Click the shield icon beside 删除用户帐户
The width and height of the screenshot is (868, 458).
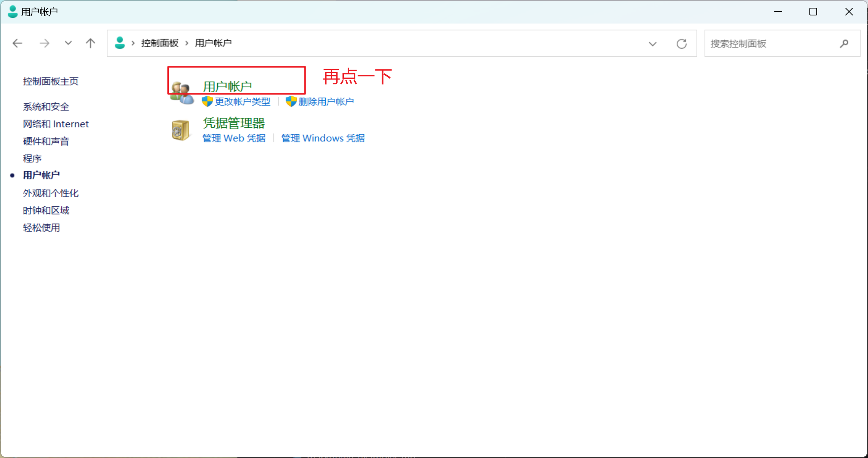[x=291, y=101]
